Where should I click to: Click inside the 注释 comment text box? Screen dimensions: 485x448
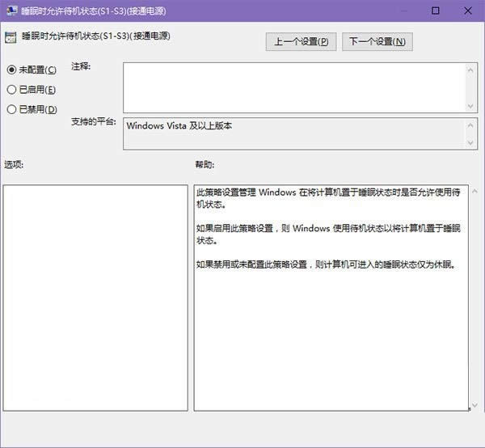[293, 87]
